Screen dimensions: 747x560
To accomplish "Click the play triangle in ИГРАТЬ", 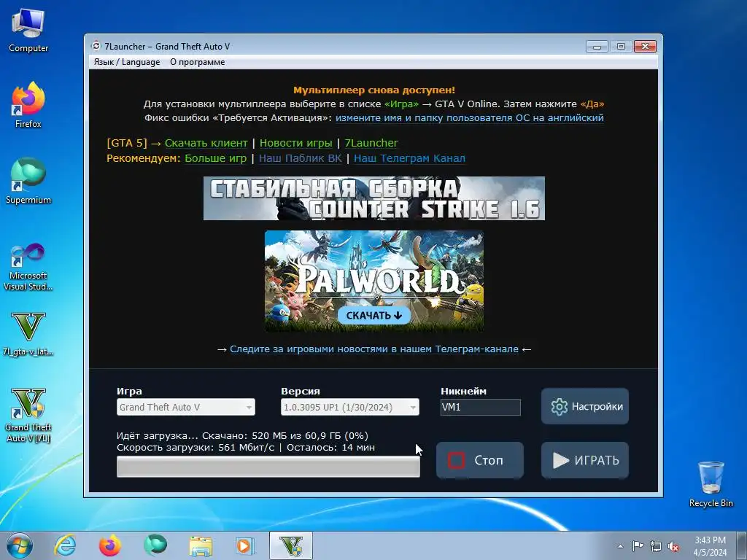I will point(561,460).
